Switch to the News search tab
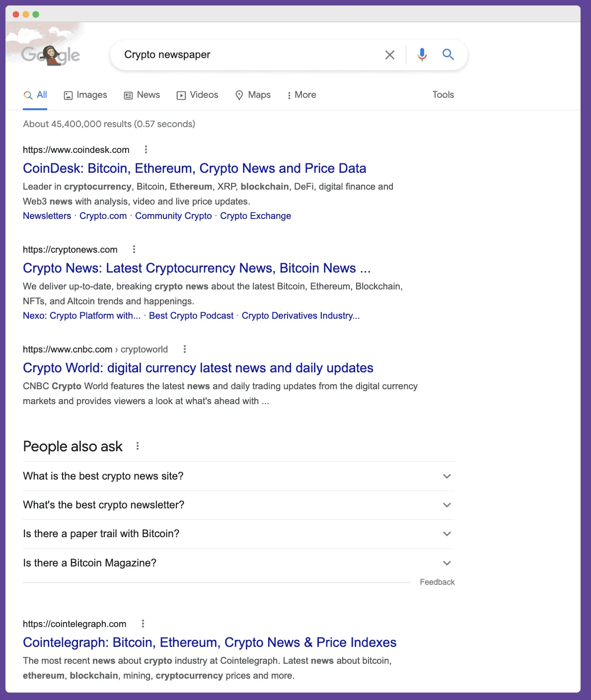The image size is (591, 700). click(142, 95)
